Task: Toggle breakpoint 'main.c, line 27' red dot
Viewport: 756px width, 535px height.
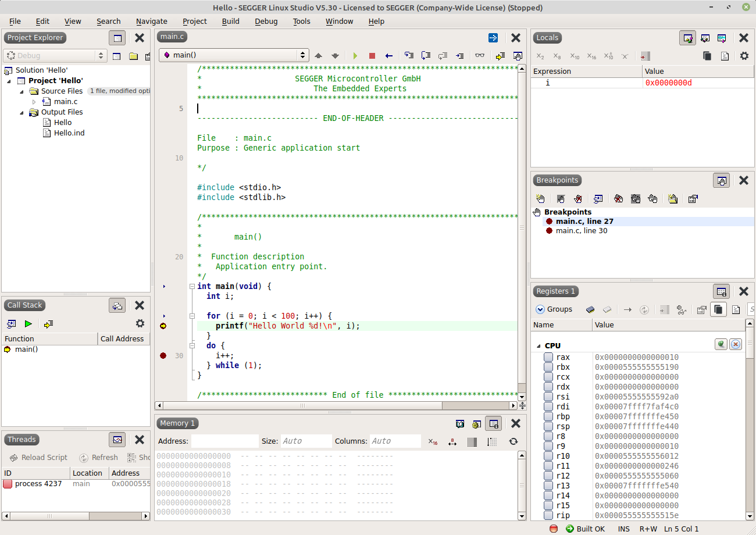Action: click(549, 222)
